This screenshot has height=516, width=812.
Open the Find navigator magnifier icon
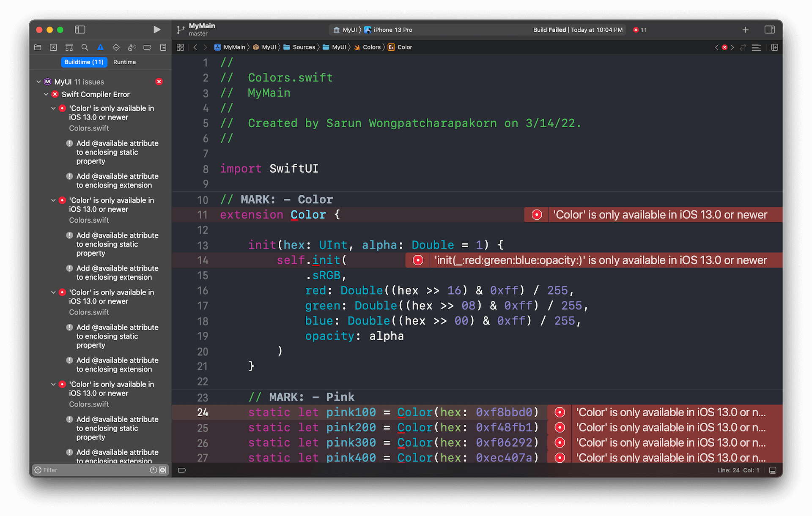tap(85, 47)
